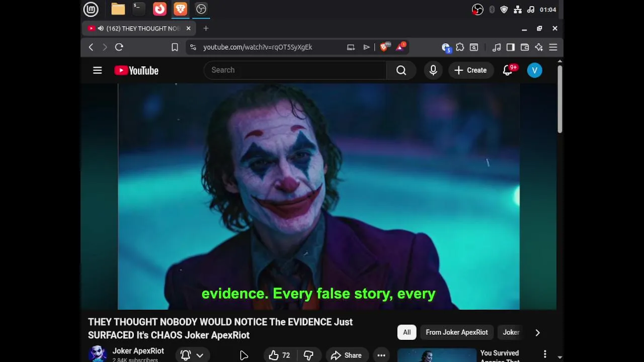This screenshot has width=644, height=362.
Task: Open the orange-red app launcher next to Terminal
Action: (x=159, y=9)
